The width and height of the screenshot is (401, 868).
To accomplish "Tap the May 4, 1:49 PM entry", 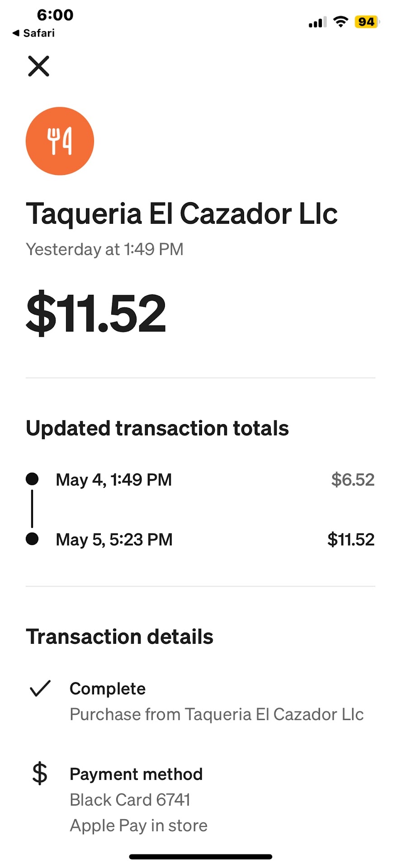I will pos(114,480).
